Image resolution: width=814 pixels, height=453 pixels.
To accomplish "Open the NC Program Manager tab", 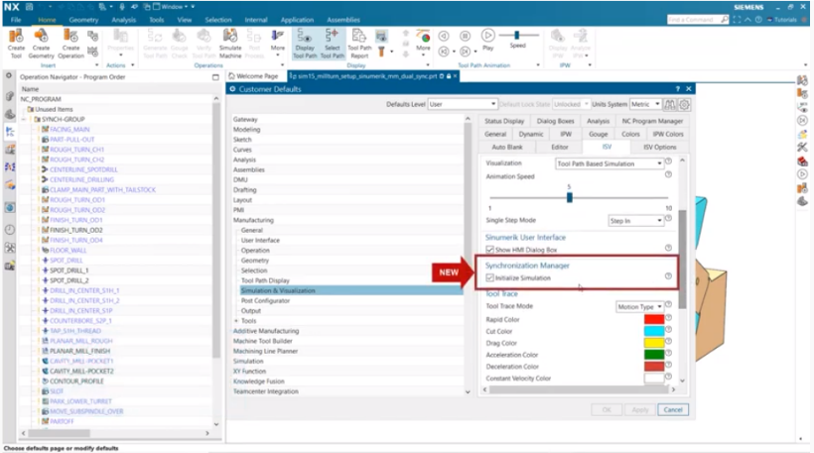I will (653, 121).
